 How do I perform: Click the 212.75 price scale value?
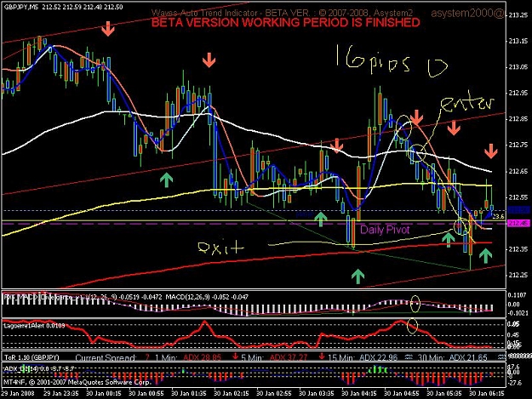[518, 145]
